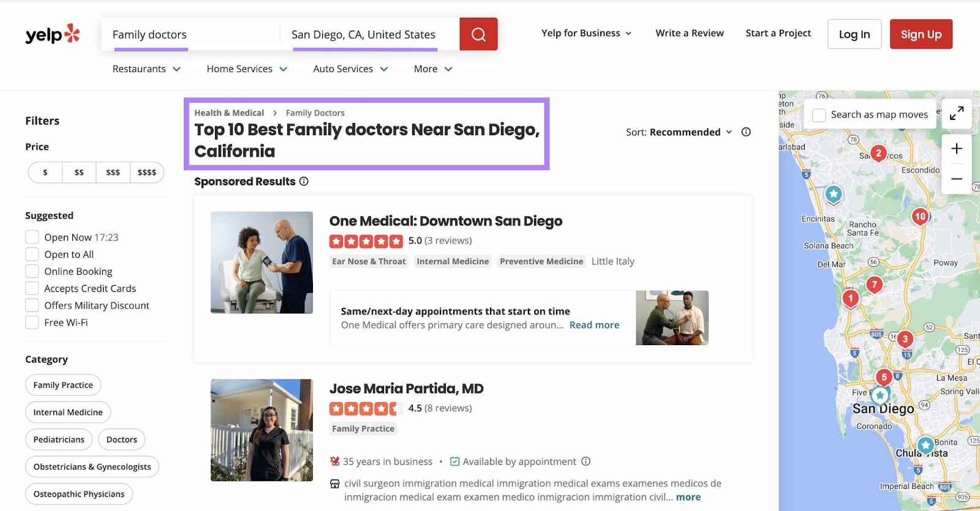Viewport: 980px width, 511px height.
Task: Click map pin number 10
Action: click(920, 217)
